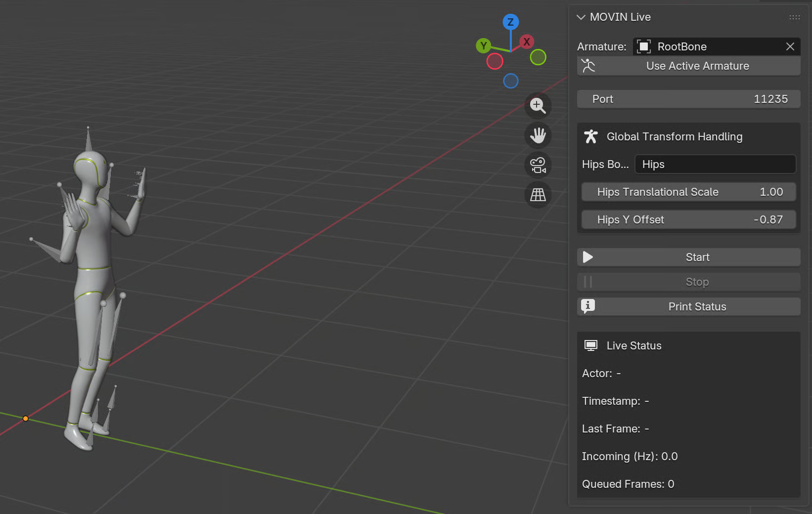The image size is (812, 514).
Task: Toggle the camera view icon
Action: [x=538, y=165]
